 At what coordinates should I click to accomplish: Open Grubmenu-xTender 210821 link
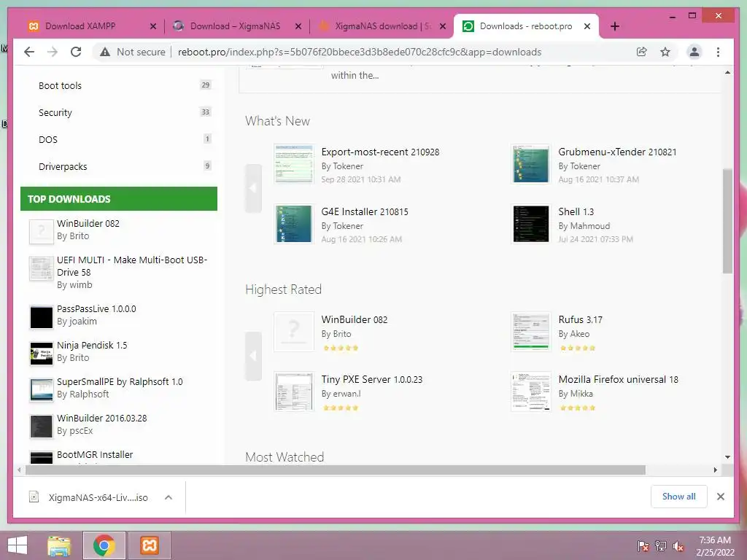(x=617, y=152)
